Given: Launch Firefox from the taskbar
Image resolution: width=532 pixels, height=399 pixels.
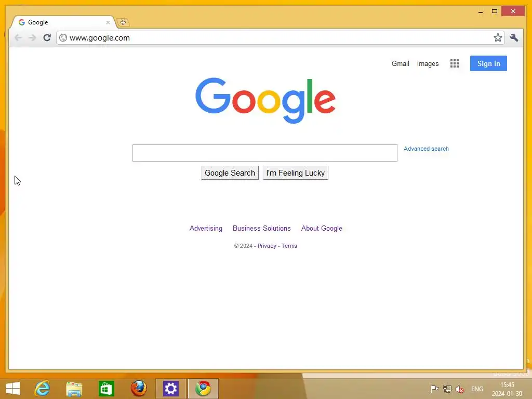Looking at the screenshot, I should point(139,389).
